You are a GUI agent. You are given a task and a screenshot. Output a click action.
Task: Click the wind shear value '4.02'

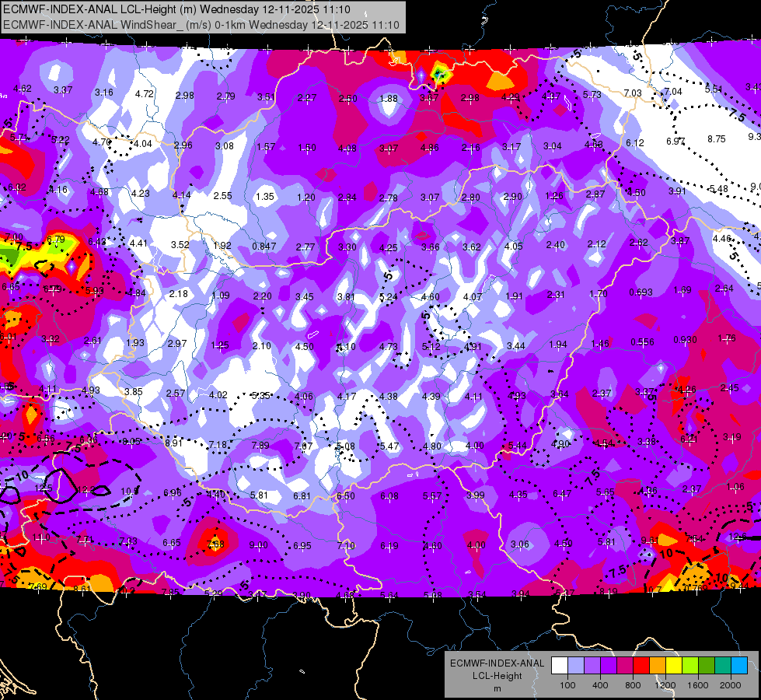pos(218,394)
